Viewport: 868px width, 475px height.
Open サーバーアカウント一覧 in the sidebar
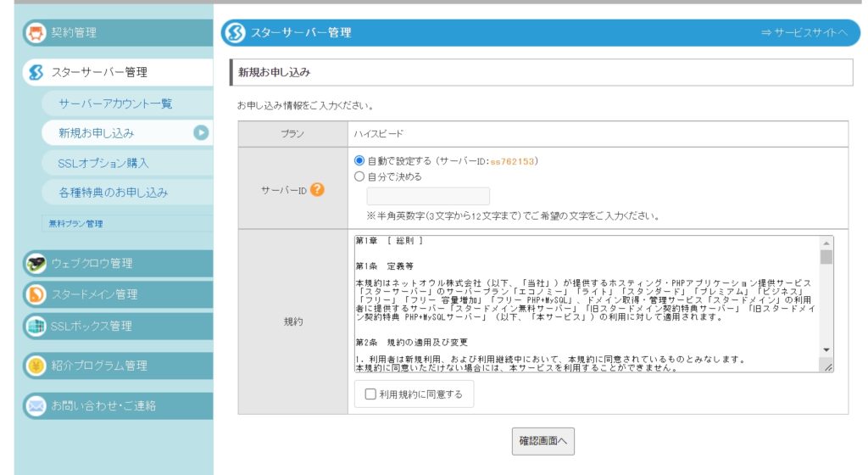pyautogui.click(x=115, y=103)
